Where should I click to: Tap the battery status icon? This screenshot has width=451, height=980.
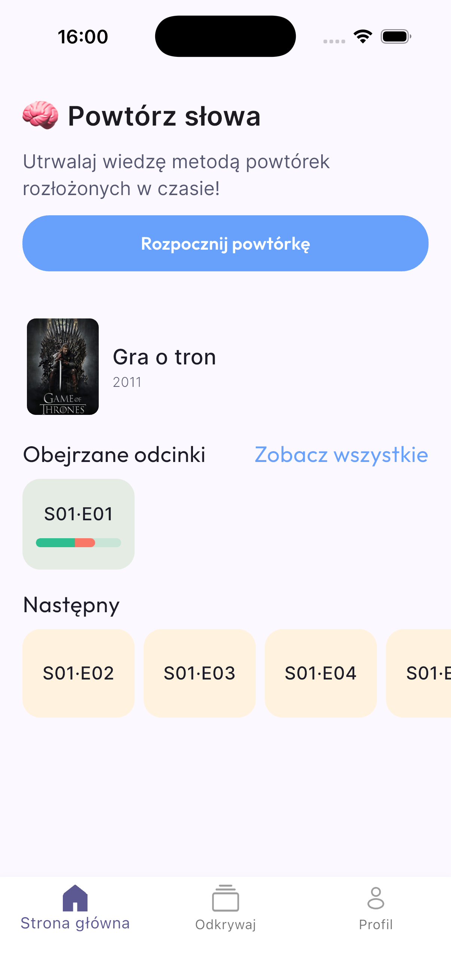click(396, 37)
